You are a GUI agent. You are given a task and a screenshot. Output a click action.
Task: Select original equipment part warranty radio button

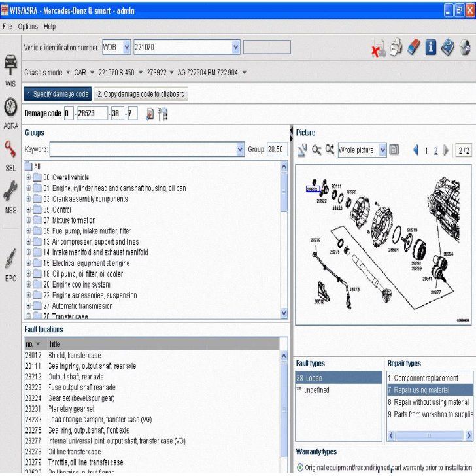coord(300,467)
